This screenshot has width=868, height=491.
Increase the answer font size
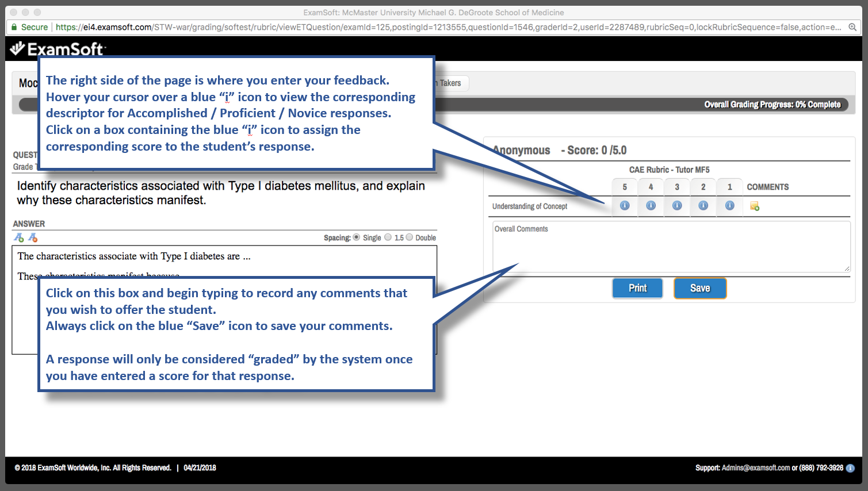pyautogui.click(x=19, y=237)
